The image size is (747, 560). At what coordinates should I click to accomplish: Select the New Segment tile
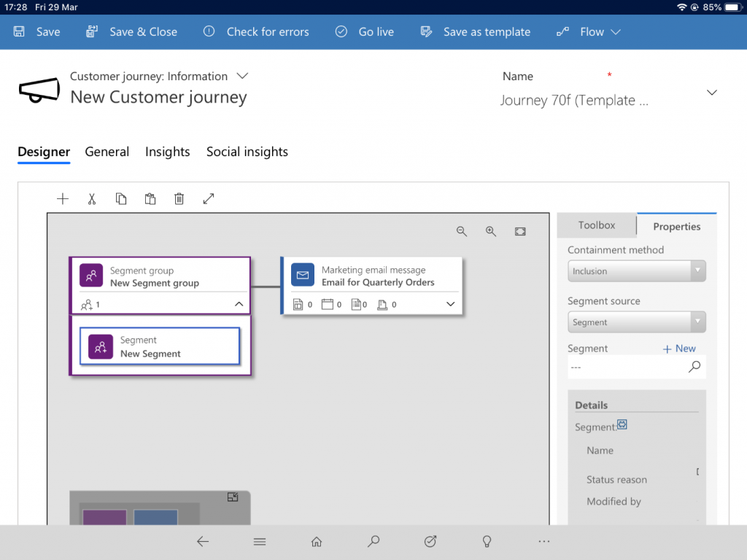coord(160,346)
